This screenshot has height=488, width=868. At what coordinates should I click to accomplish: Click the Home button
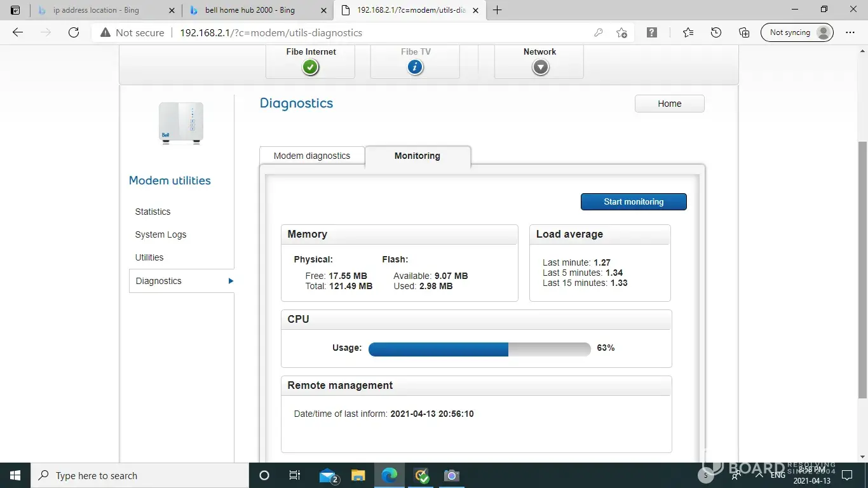[669, 104]
